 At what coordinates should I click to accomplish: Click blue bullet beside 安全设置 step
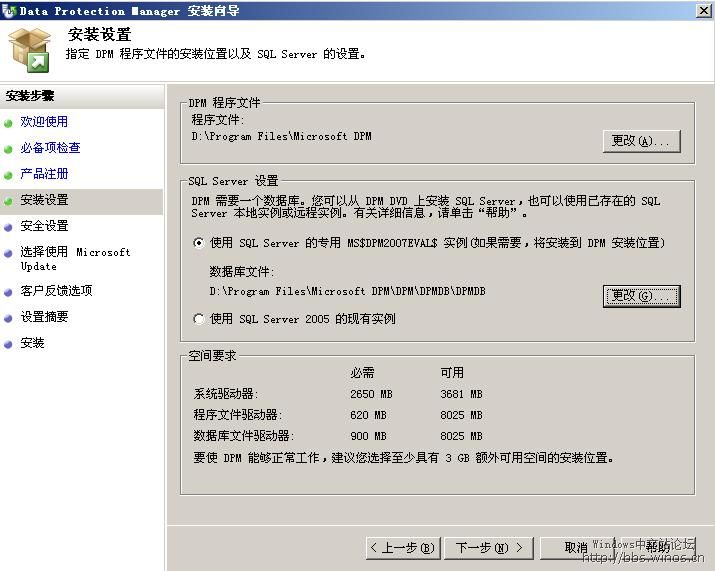9,227
